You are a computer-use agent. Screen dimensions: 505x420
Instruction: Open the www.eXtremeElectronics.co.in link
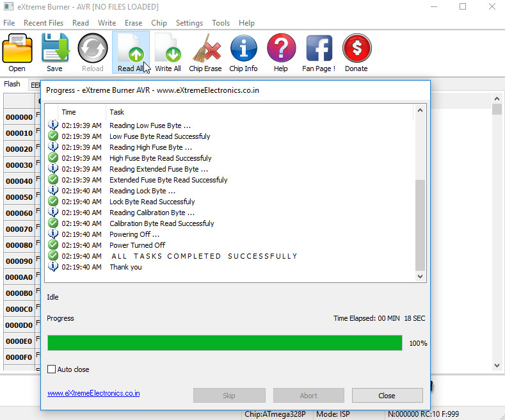[93, 393]
